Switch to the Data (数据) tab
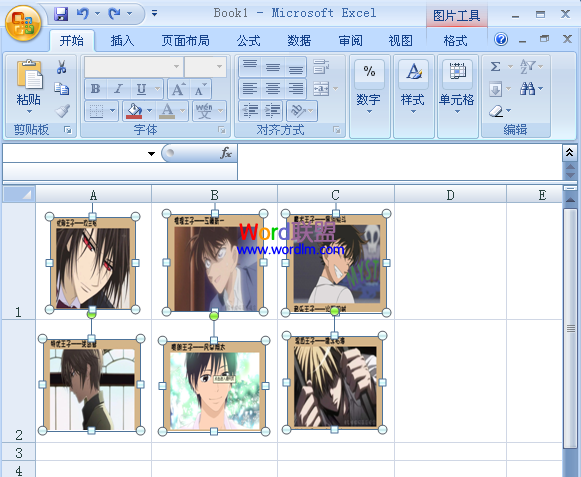The image size is (581, 477). click(299, 40)
